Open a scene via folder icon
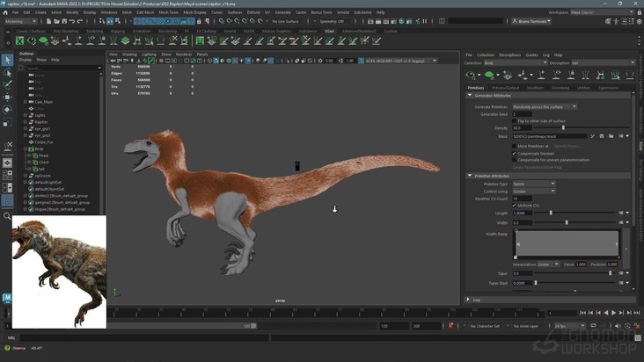This screenshot has height=362, width=644. tap(56, 21)
